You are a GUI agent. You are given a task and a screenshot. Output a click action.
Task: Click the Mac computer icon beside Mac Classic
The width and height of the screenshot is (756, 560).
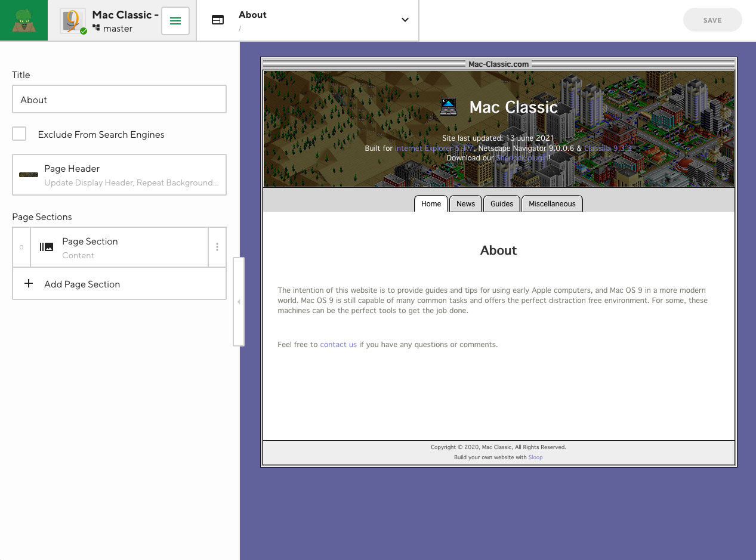click(448, 107)
